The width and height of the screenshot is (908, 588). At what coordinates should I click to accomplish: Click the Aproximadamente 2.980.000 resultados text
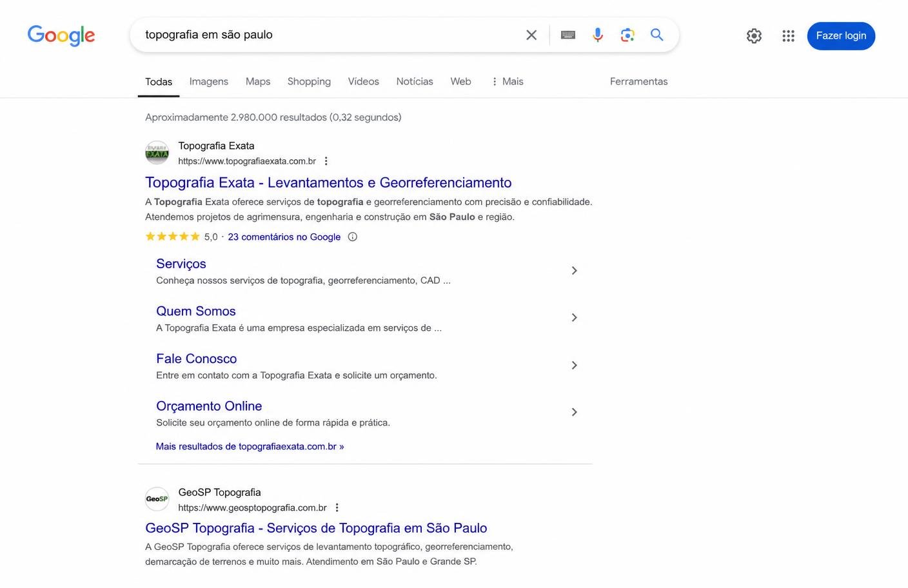273,117
